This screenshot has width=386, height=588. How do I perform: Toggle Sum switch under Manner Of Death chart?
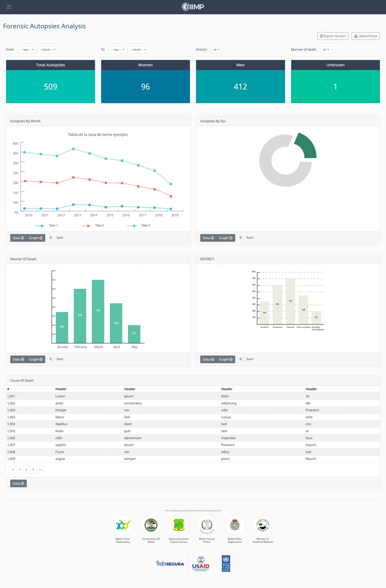52,359
